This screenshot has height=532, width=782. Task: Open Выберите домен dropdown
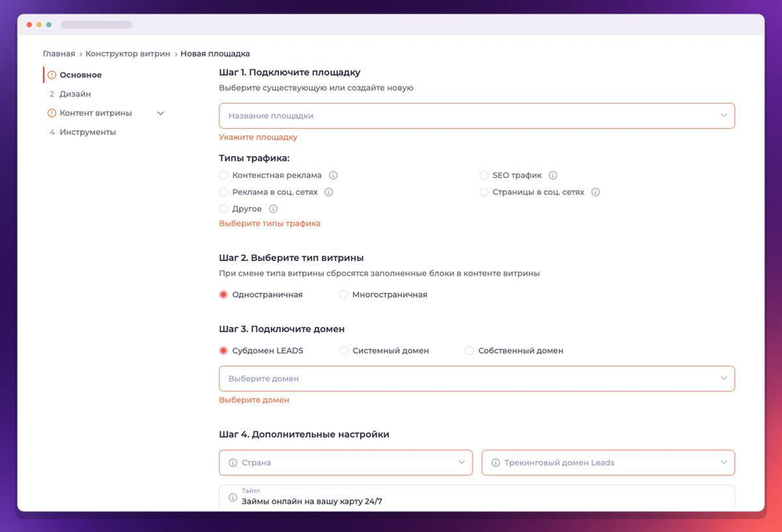point(477,379)
